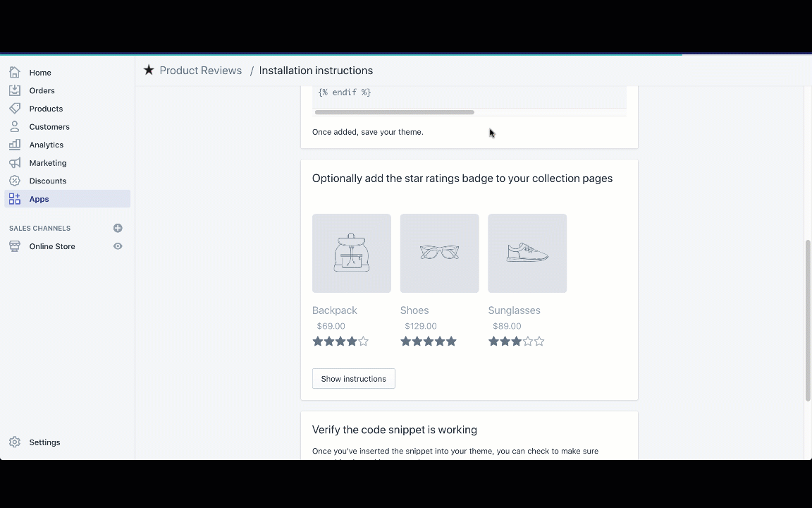Click the Online Store storefront icon
Image resolution: width=812 pixels, height=508 pixels.
(15, 246)
